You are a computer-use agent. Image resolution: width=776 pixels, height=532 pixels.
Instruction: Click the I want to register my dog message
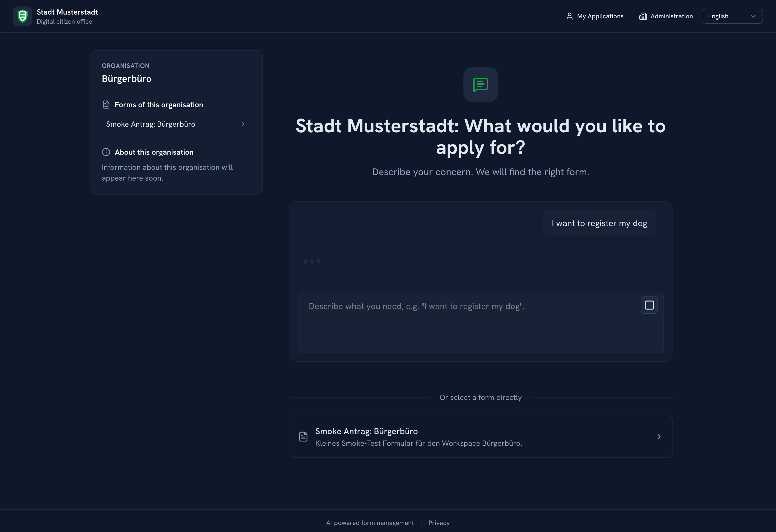599,223
